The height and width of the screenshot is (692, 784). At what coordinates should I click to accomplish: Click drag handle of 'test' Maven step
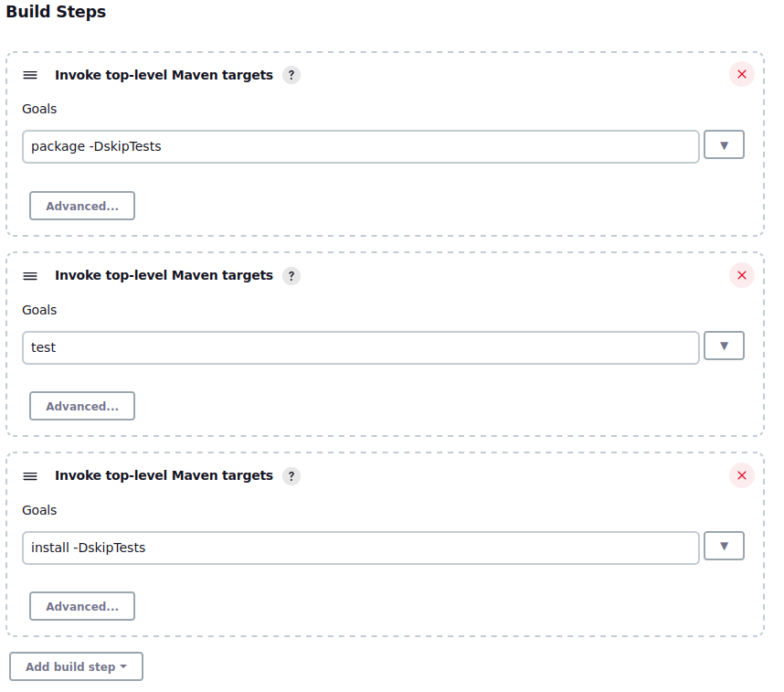pos(30,275)
